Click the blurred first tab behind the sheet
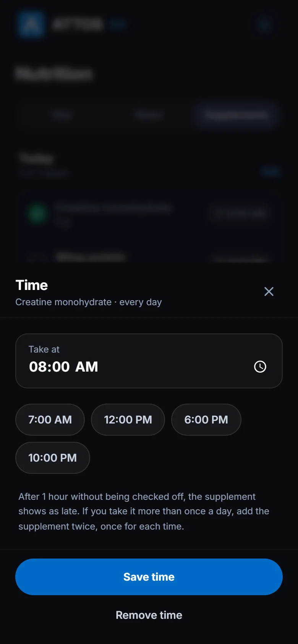 pyautogui.click(x=62, y=115)
